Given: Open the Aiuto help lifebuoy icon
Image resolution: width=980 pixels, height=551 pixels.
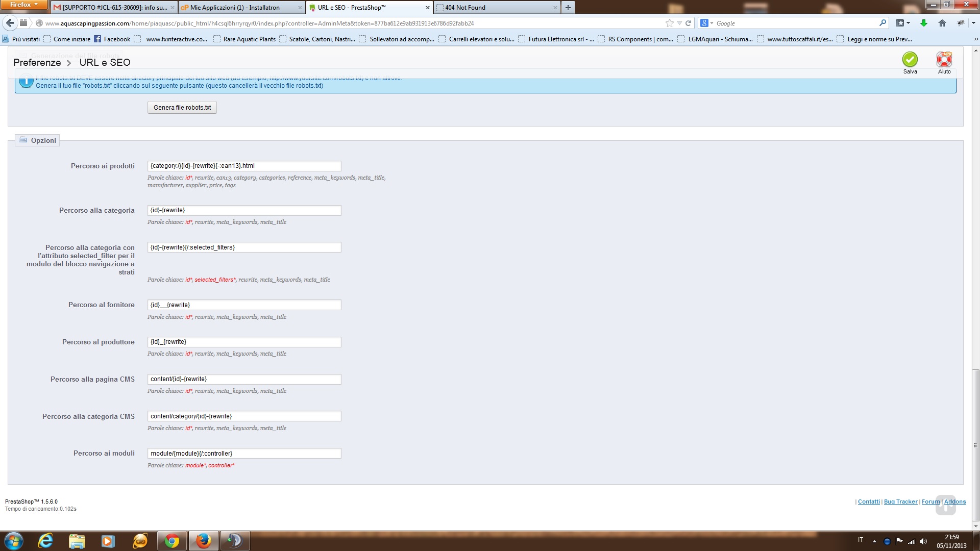Looking at the screenshot, I should tap(944, 60).
